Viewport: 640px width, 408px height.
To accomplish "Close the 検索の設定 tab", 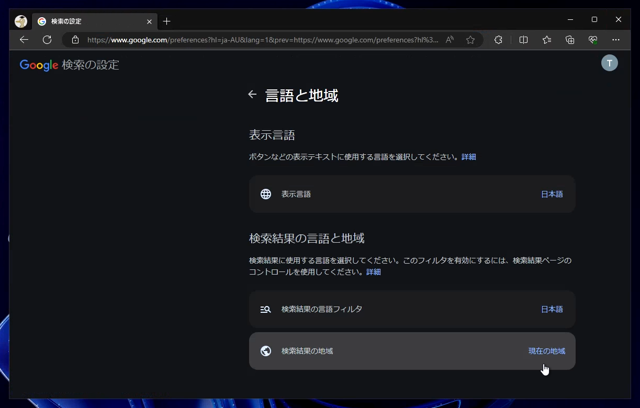I will (x=149, y=21).
